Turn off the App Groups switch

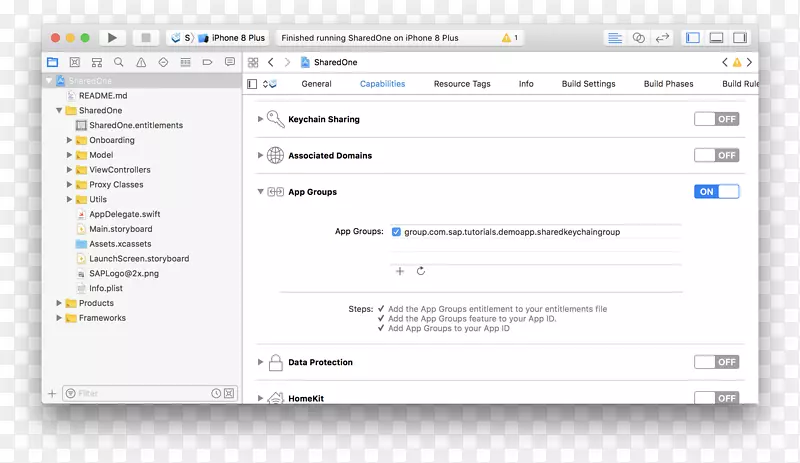tap(716, 192)
